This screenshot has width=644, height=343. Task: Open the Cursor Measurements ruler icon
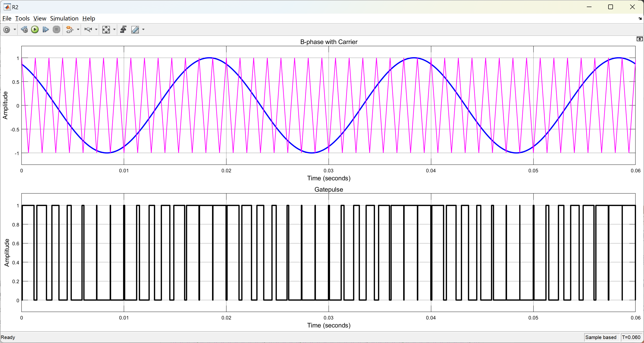click(x=135, y=30)
